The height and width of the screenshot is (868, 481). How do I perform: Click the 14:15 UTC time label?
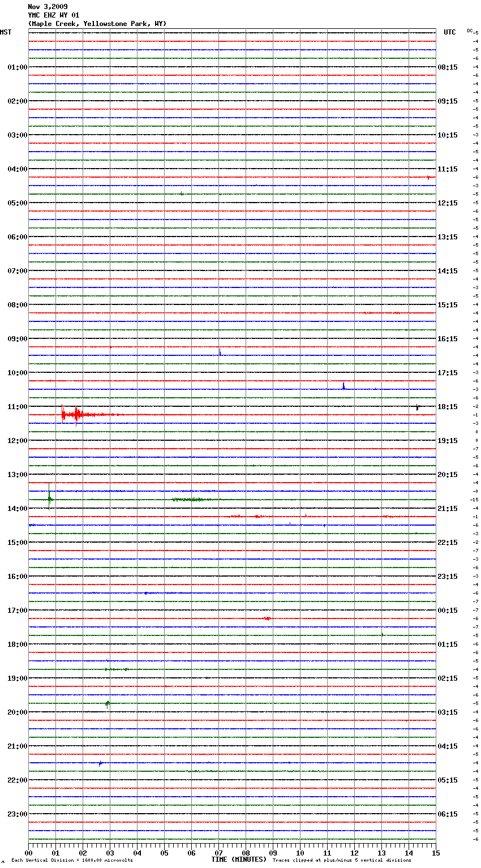(x=448, y=270)
